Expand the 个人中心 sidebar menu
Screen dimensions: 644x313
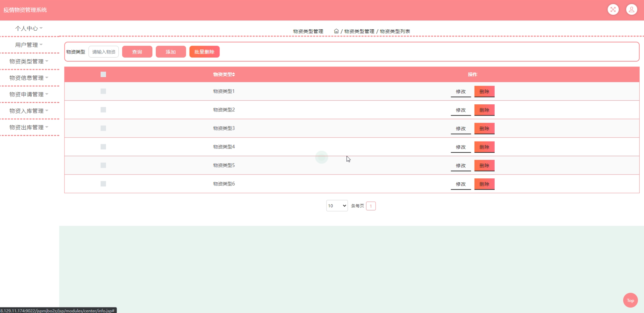click(x=29, y=28)
